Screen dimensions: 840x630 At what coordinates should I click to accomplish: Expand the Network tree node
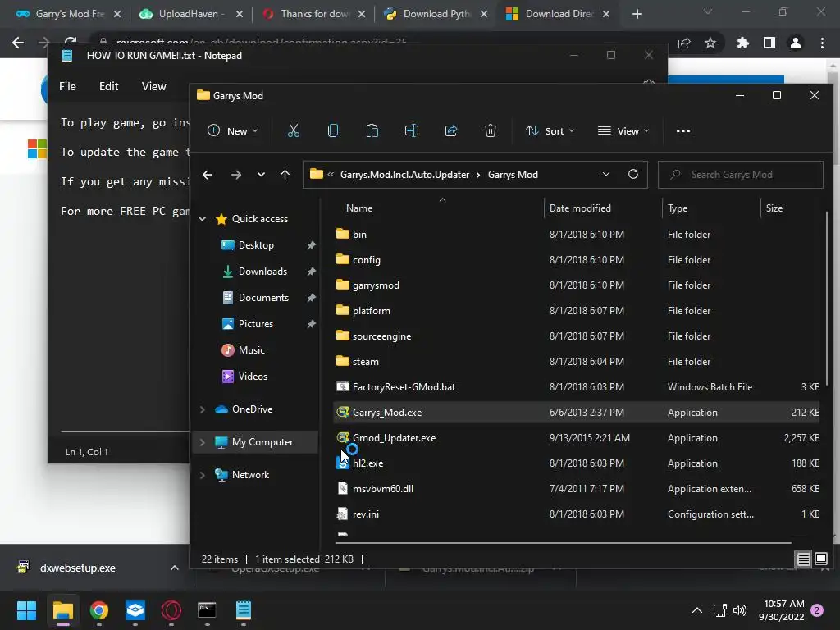(x=203, y=475)
